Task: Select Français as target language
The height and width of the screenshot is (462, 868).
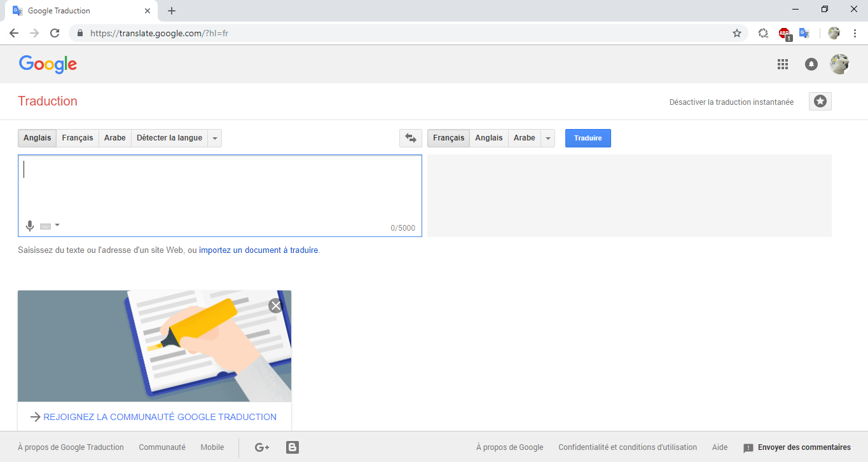Action: (449, 138)
